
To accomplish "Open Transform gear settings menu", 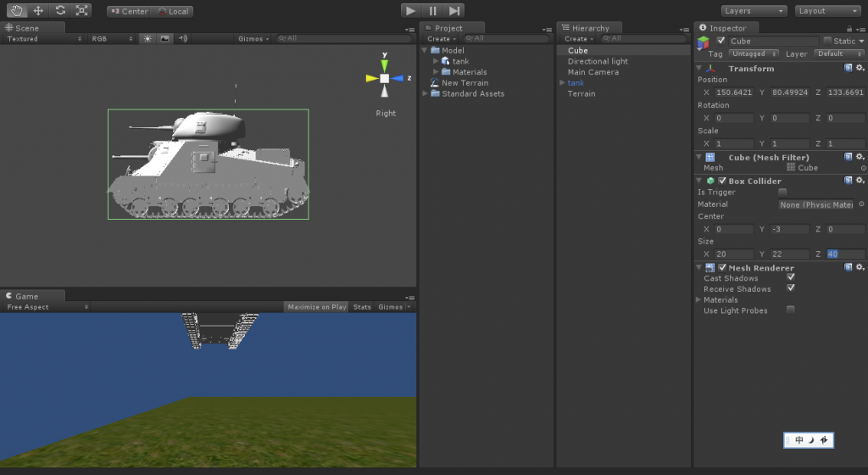I will (x=860, y=68).
